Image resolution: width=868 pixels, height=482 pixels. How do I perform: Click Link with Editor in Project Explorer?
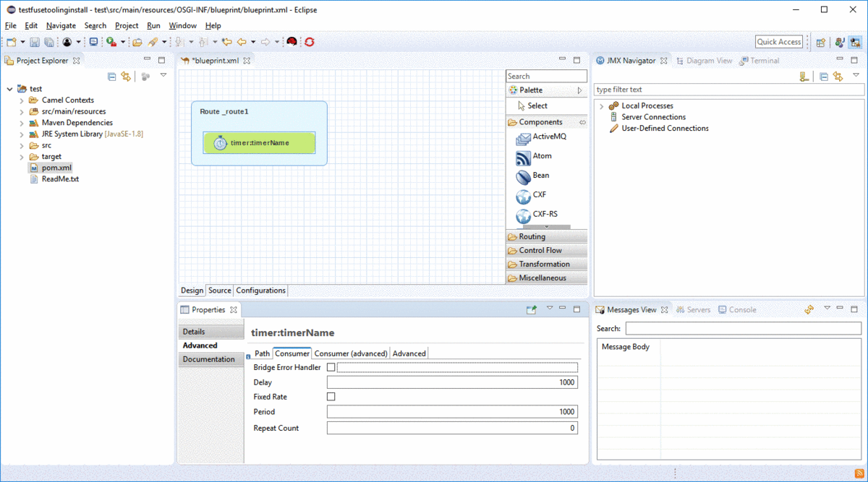point(126,76)
